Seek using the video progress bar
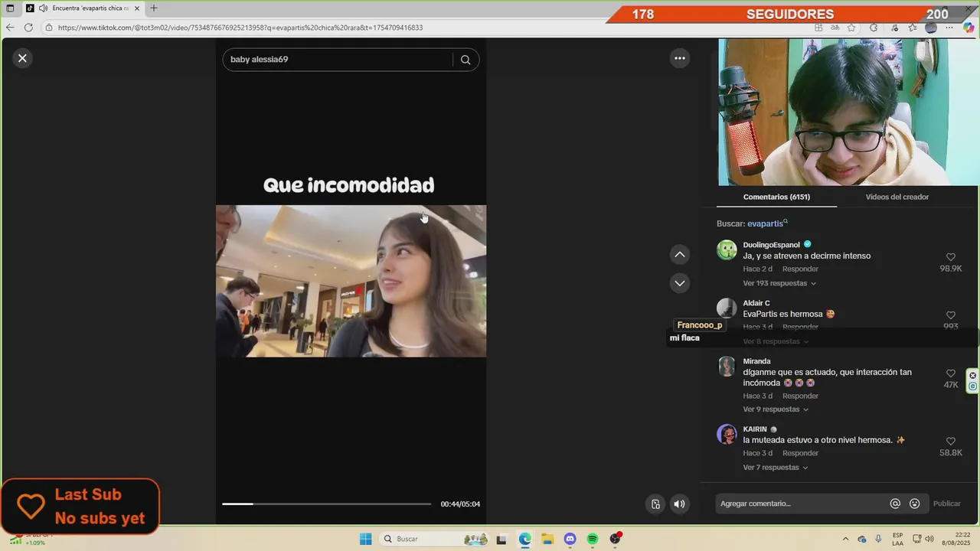The height and width of the screenshot is (551, 980). pos(327,504)
